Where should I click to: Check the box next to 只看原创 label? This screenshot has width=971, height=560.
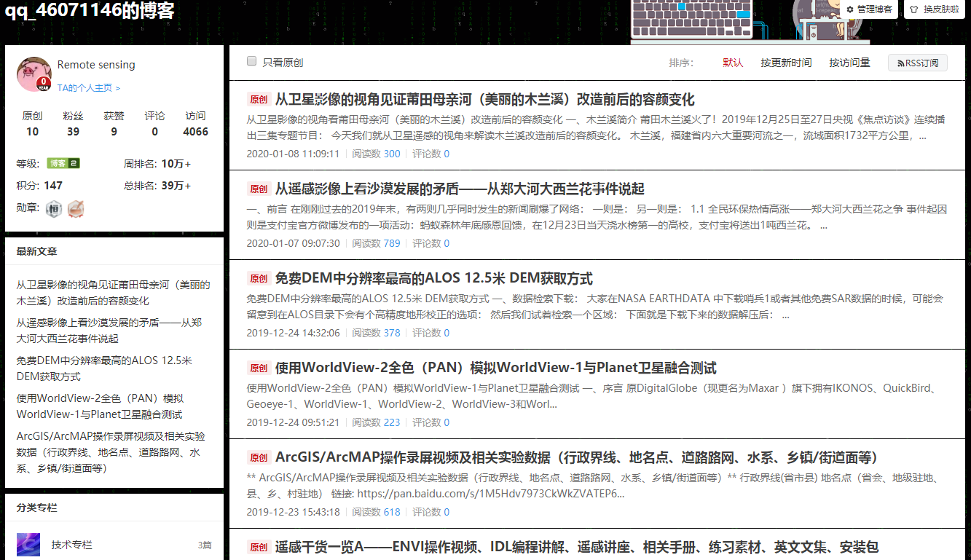(x=251, y=60)
